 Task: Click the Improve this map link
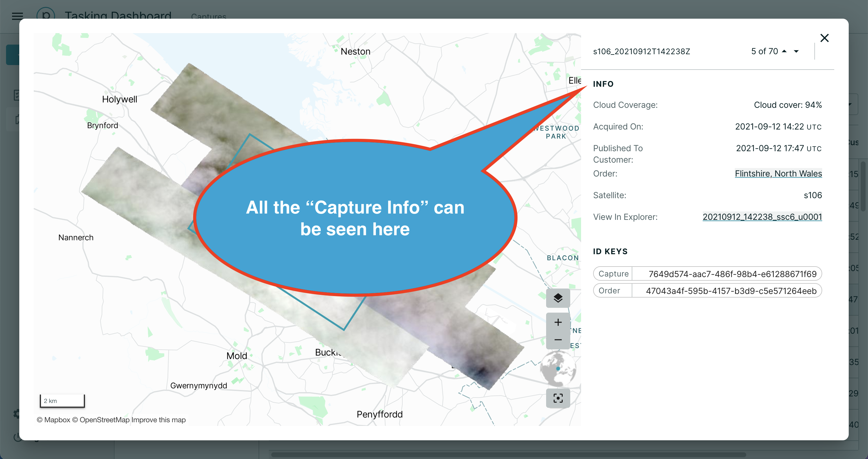(158, 420)
